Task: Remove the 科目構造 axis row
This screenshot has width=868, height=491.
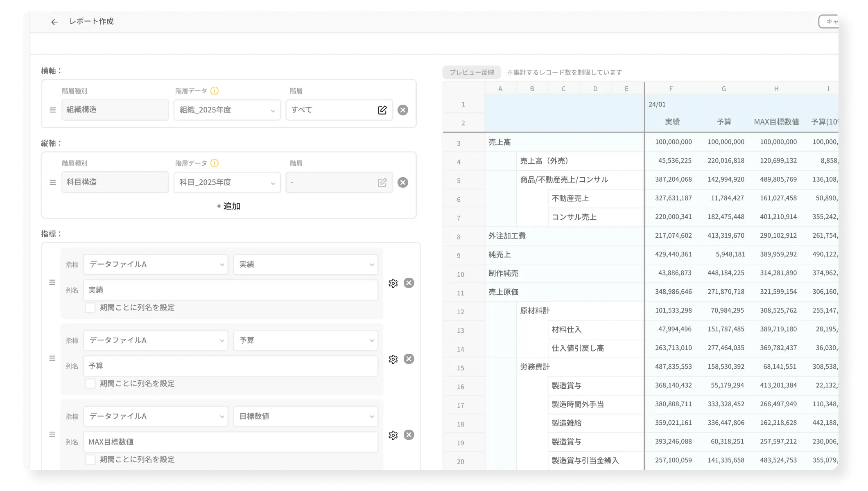Action: click(403, 182)
